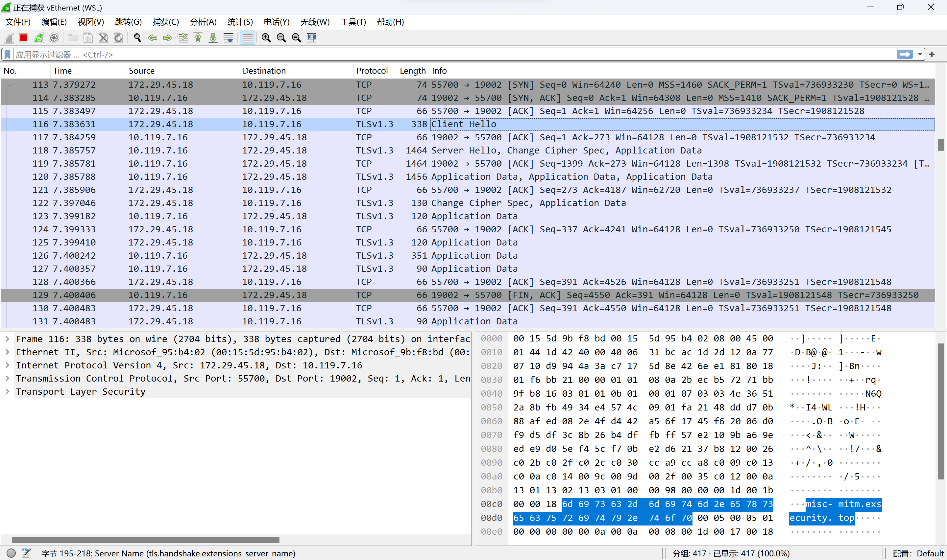
Task: Click the reload capture file icon
Action: point(118,38)
